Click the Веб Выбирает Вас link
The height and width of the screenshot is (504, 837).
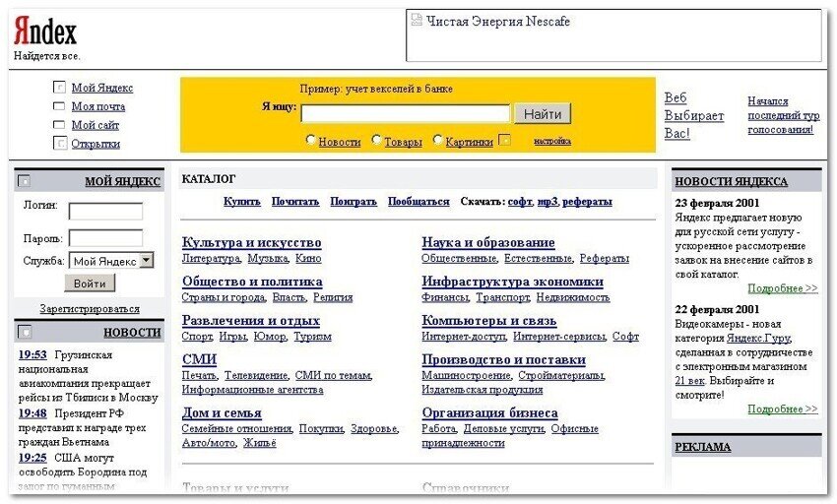point(694,116)
